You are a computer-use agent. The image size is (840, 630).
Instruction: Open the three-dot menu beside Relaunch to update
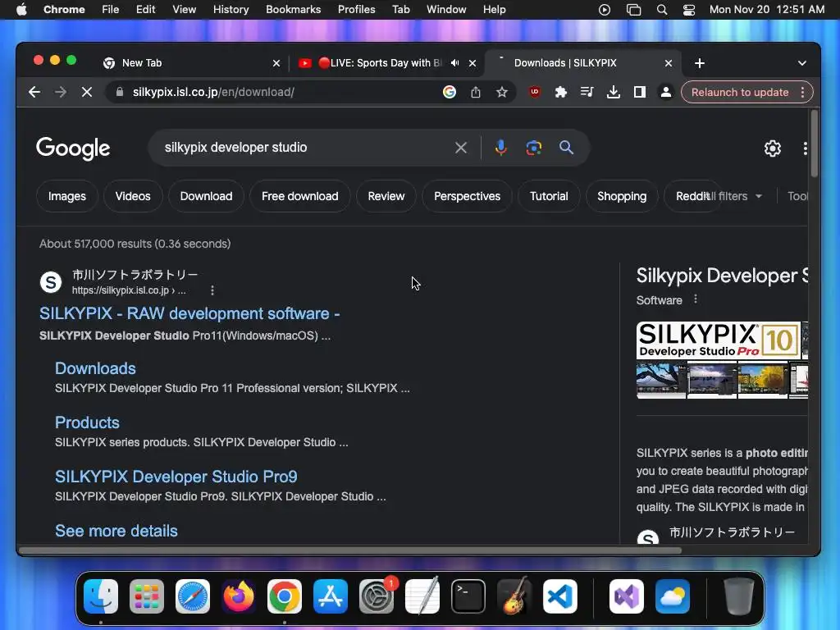[x=802, y=92]
